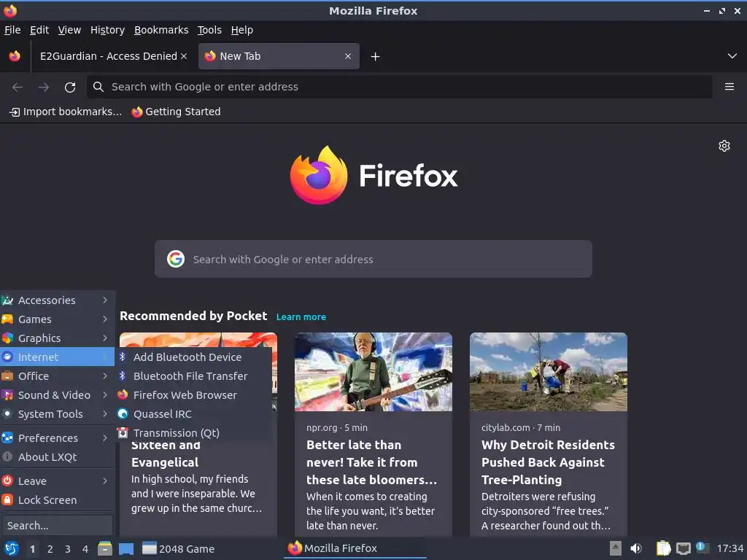Viewport: 747px width, 560px height.
Task: Launch Bluetooth File Transfer
Action: (193, 376)
